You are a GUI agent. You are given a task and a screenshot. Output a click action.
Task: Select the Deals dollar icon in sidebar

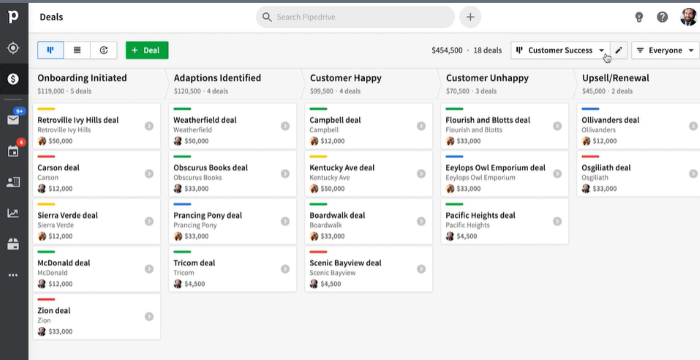(13, 79)
